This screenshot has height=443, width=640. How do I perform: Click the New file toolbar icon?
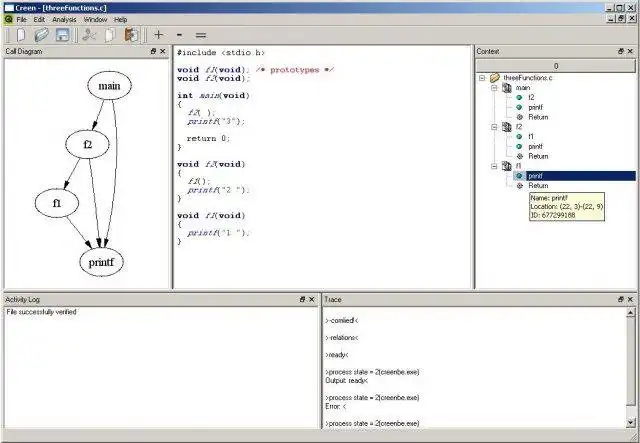click(x=21, y=35)
